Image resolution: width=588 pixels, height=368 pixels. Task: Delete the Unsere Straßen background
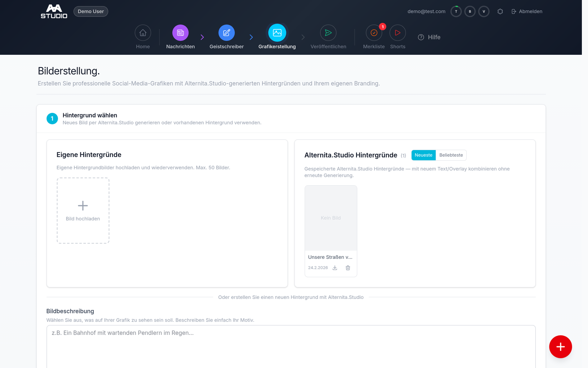348,268
